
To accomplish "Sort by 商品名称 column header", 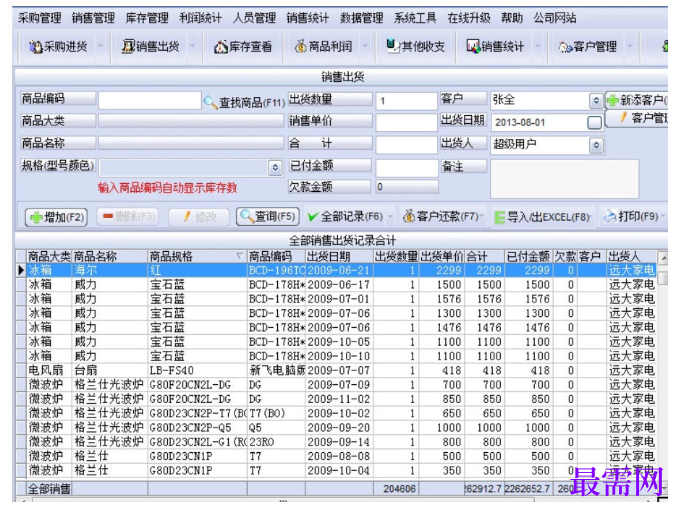I will (110, 256).
